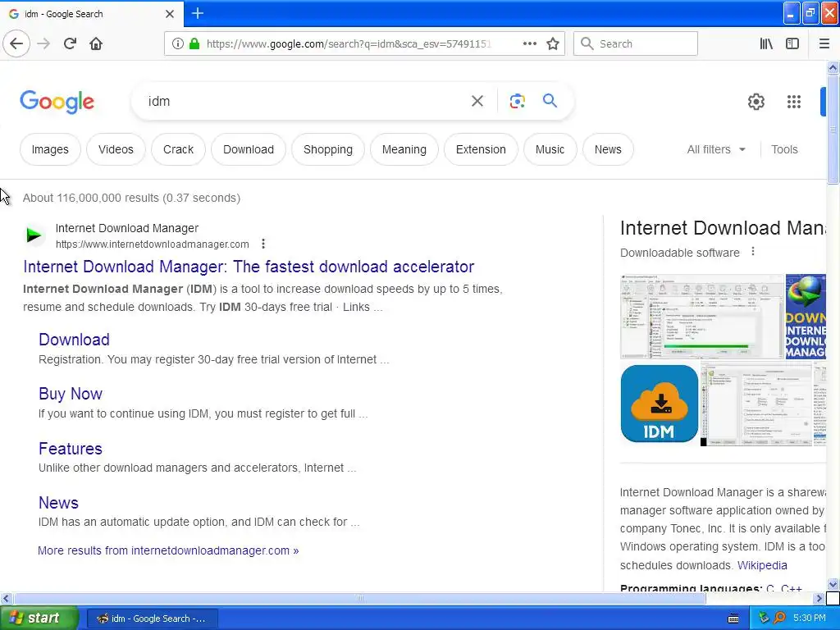The height and width of the screenshot is (630, 840).
Task: Click the Internet Download Manager favicon
Action: 34,235
